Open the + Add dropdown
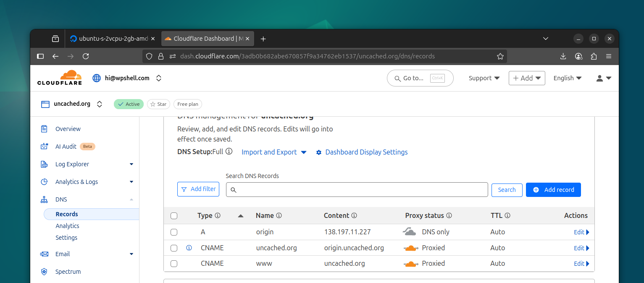The height and width of the screenshot is (283, 644). (x=527, y=78)
